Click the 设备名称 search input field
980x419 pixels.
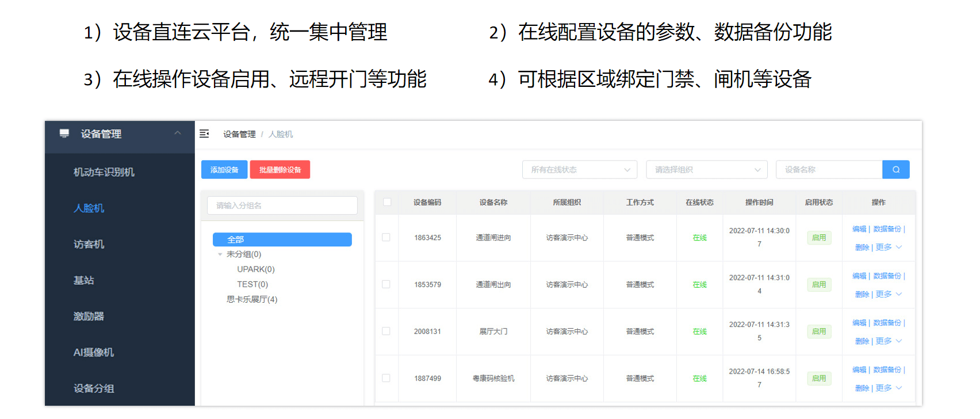click(829, 170)
